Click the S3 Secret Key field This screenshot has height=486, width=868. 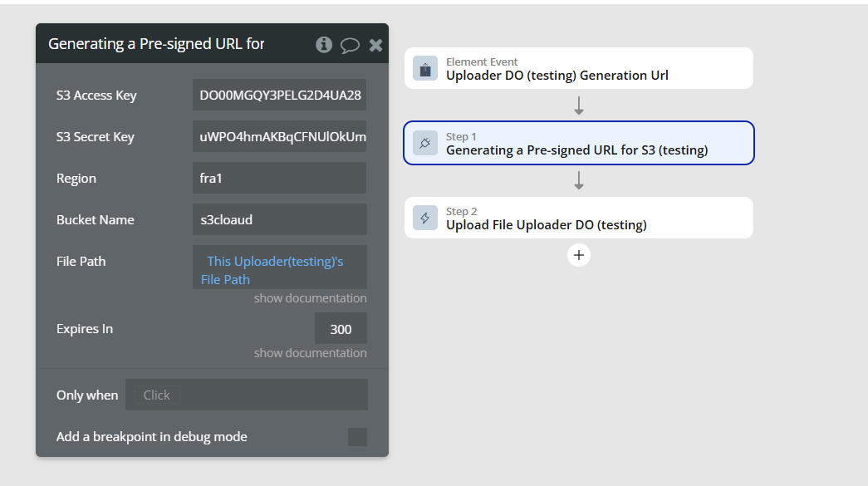point(279,137)
